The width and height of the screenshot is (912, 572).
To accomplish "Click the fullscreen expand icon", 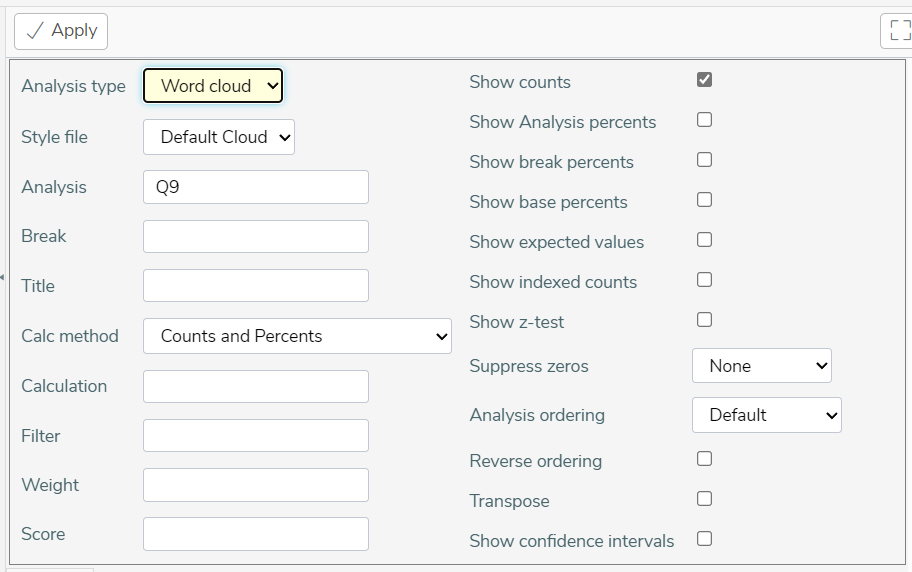I will 898,30.
